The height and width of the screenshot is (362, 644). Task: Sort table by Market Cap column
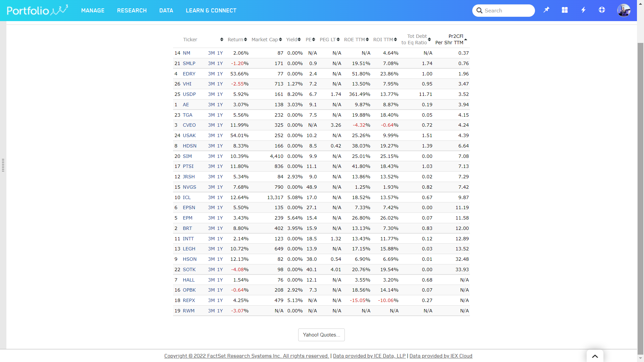267,40
